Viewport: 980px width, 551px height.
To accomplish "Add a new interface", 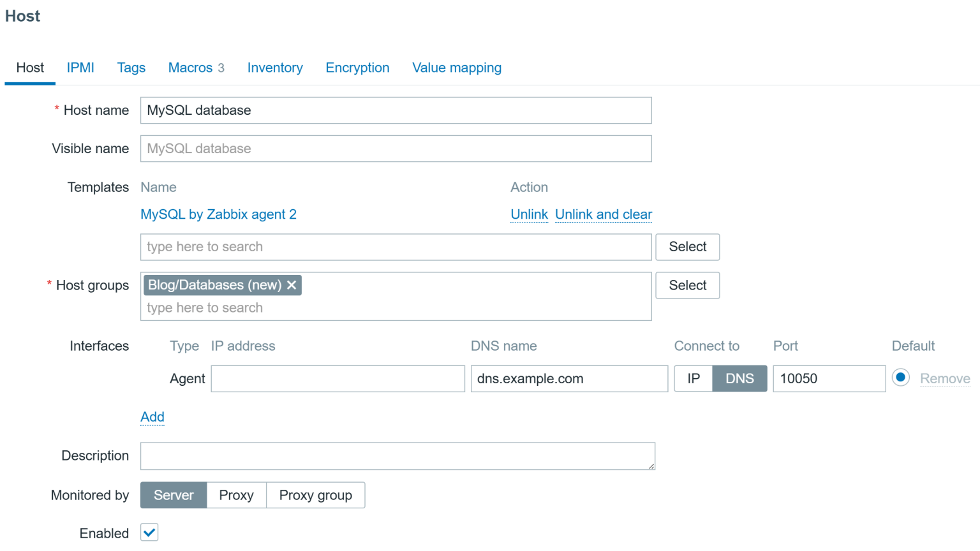I will (152, 416).
